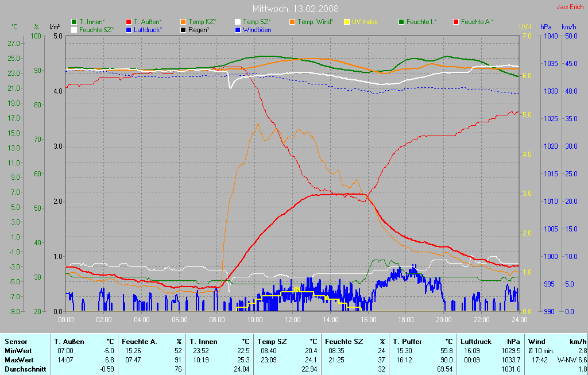The image size is (588, 375).
Task: Click the hPa axis unit label
Action: click(x=545, y=27)
